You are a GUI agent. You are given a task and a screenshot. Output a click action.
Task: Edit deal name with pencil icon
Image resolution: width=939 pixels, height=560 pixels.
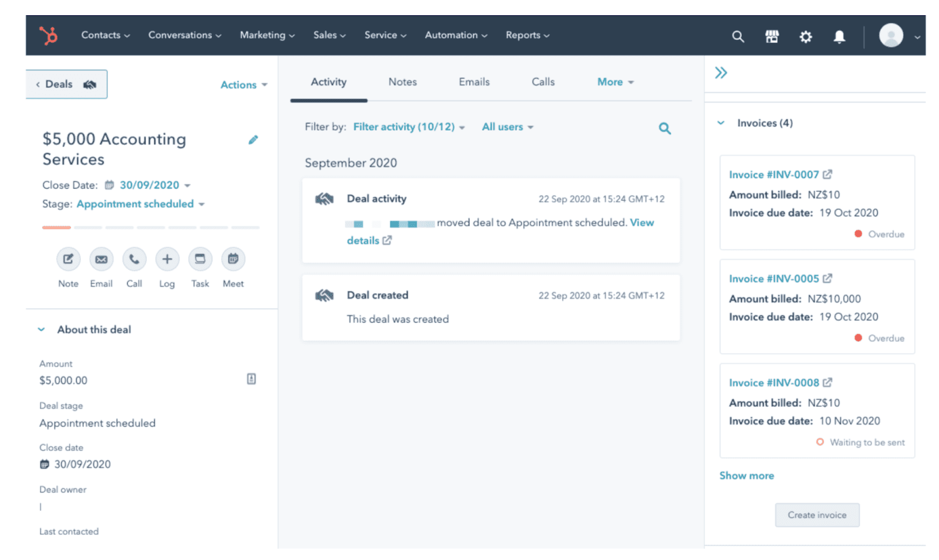253,140
